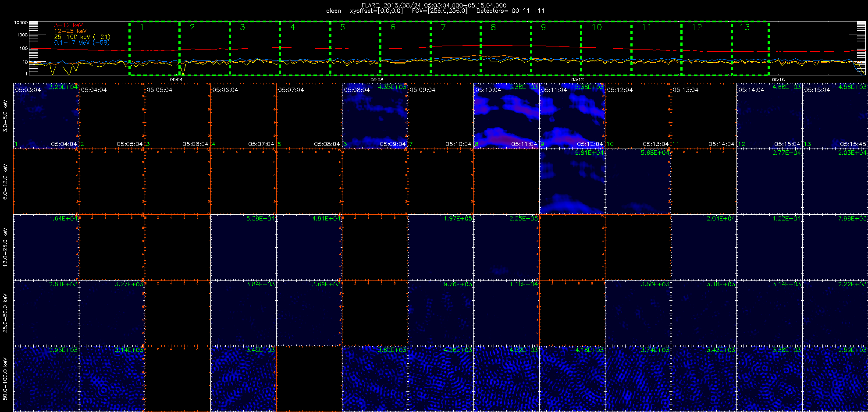The image size is (868, 412).
Task: Click the peak value 2.81E+03
Action: [63, 284]
